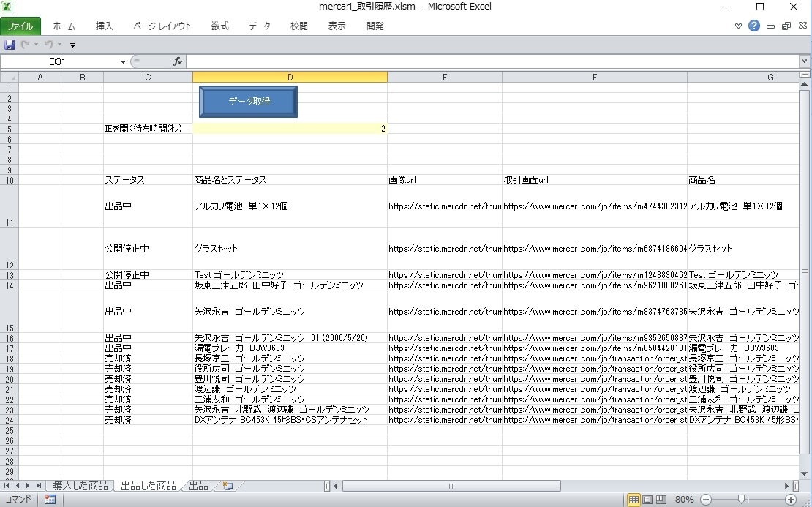Switch to the 出品 sheet tab
The image size is (812, 507).
(198, 485)
